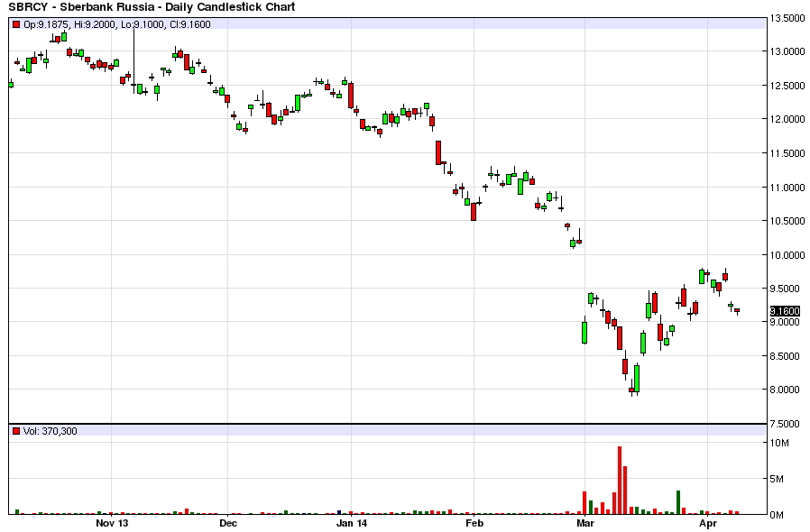Image resolution: width=810 pixels, height=532 pixels.
Task: Click the 'Feb' date axis label
Action: coord(474,523)
